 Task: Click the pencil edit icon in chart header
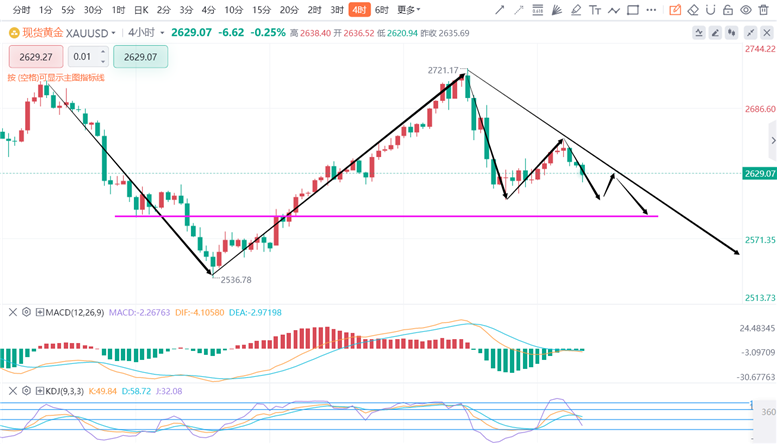click(x=715, y=33)
